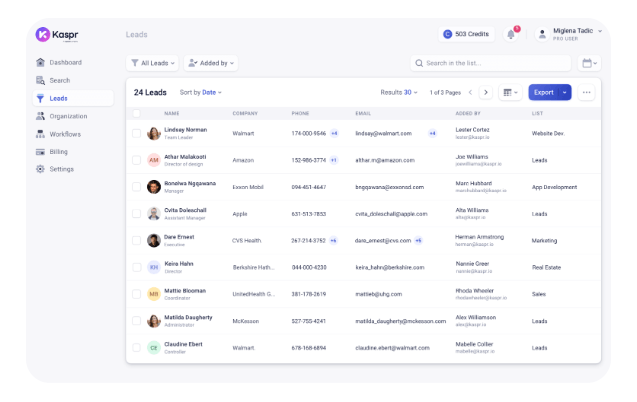The image size is (637, 402).
Task: Click the COMPANY column header
Action: (x=245, y=113)
